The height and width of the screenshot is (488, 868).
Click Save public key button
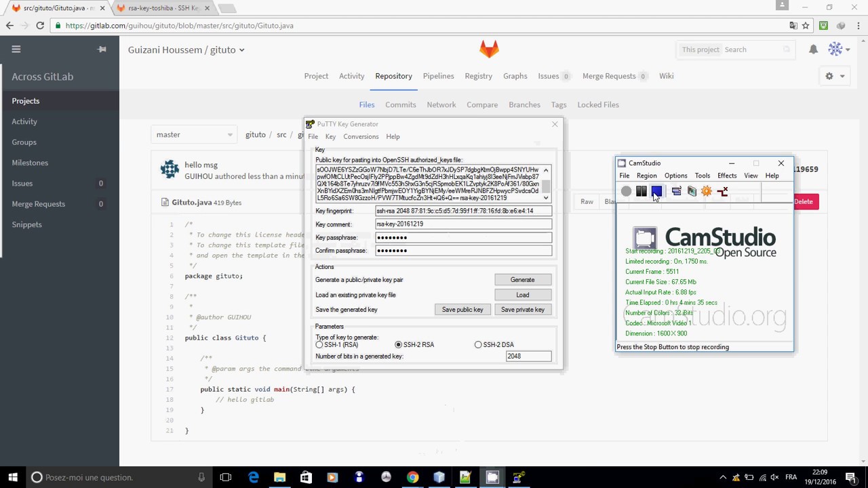(462, 310)
